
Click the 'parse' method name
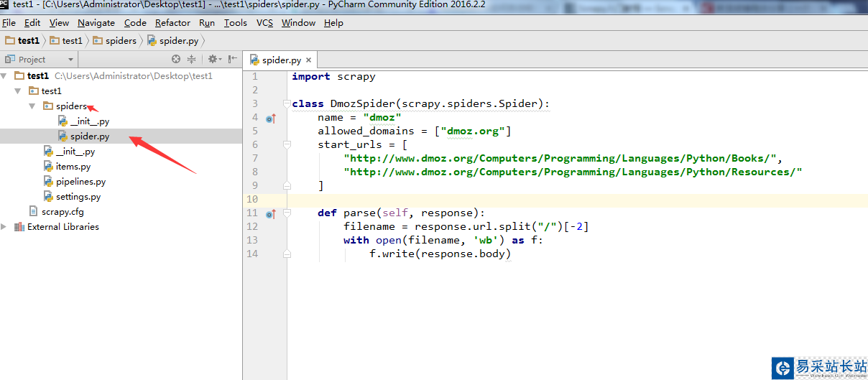359,213
